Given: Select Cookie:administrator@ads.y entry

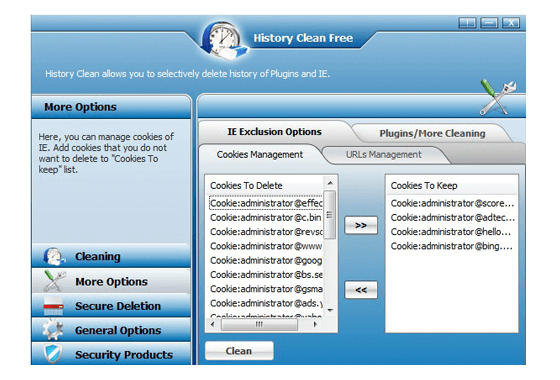Looking at the screenshot, I should [x=266, y=303].
